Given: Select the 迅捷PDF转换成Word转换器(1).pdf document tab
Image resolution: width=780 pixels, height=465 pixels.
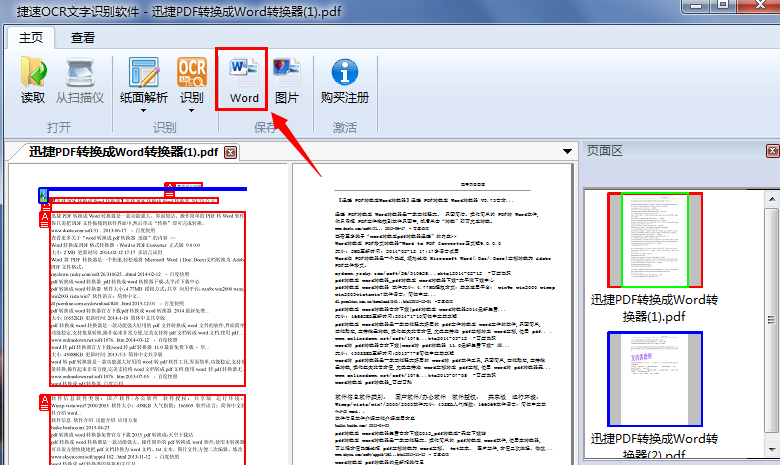Looking at the screenshot, I should (123, 152).
